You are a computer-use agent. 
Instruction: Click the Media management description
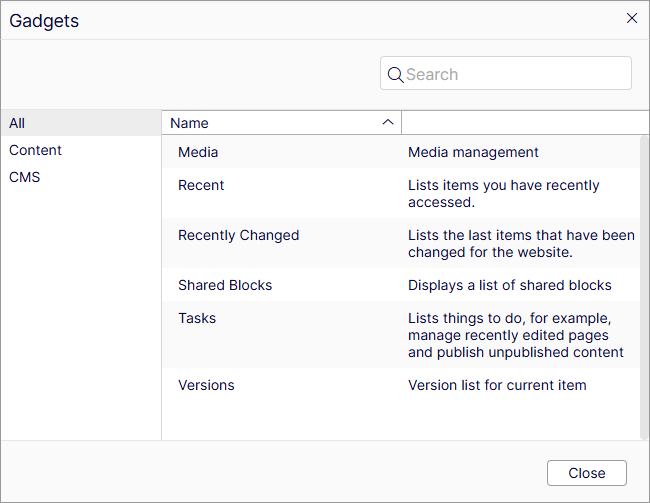pos(473,152)
